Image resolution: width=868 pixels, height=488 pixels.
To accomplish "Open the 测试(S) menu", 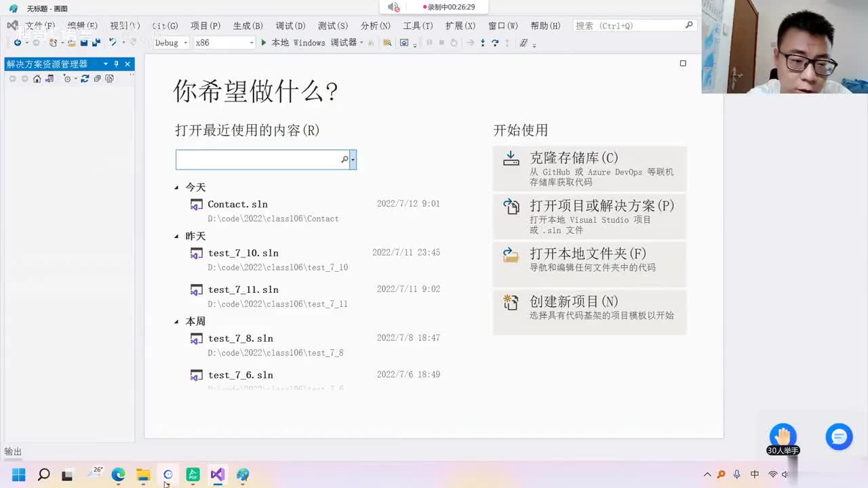I will click(x=333, y=26).
